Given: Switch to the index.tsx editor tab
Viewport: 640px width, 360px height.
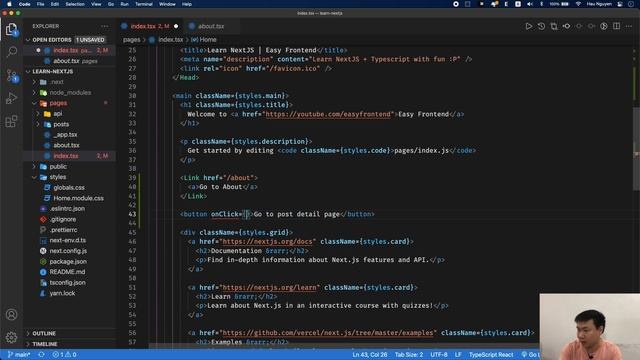Looking at the screenshot, I should pyautogui.click(x=149, y=26).
